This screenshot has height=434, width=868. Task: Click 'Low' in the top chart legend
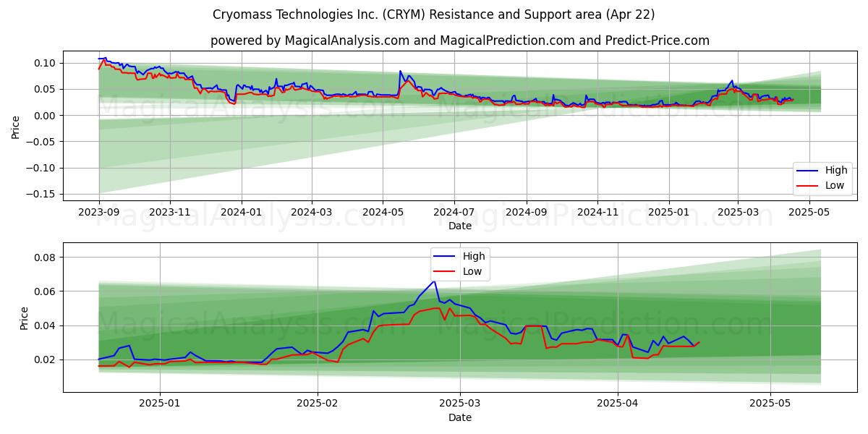[x=835, y=186]
